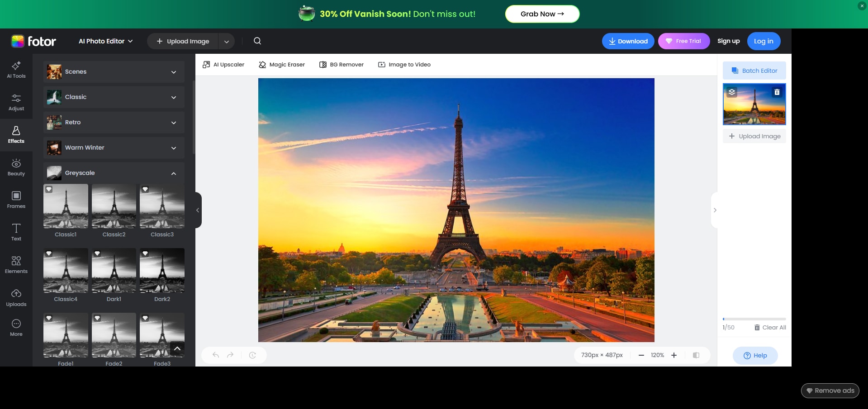
Task: Select the Frames panel
Action: click(16, 199)
